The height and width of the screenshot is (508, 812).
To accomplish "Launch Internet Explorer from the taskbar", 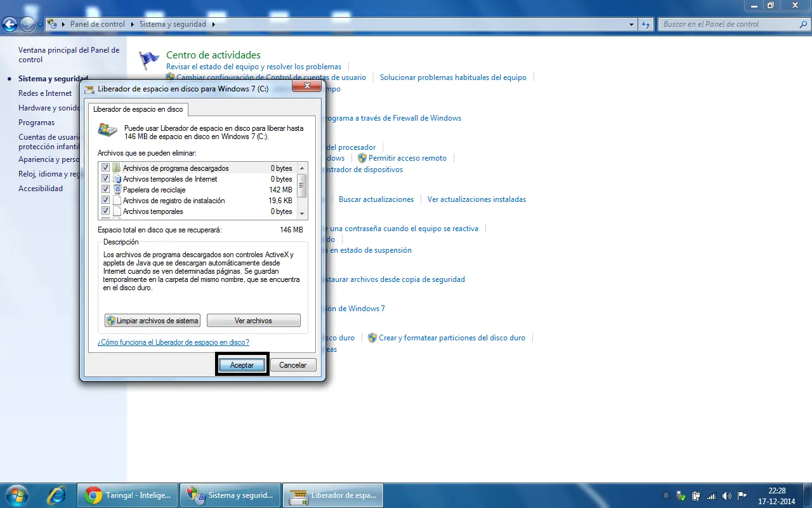I will [57, 495].
